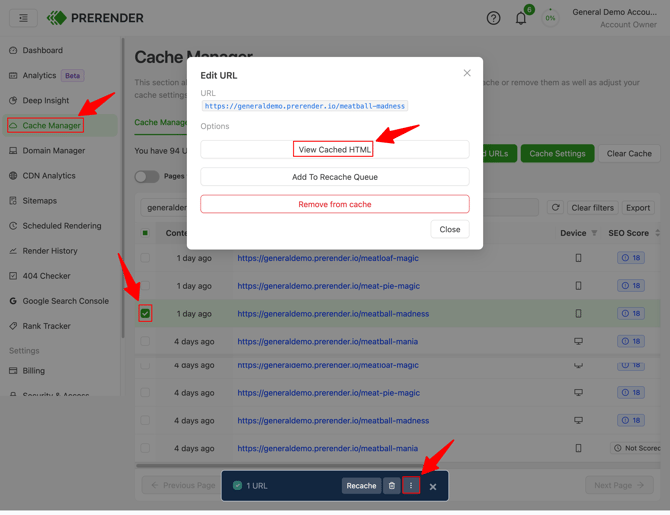Collapse the sidebar menu toggle icon

(x=24, y=18)
